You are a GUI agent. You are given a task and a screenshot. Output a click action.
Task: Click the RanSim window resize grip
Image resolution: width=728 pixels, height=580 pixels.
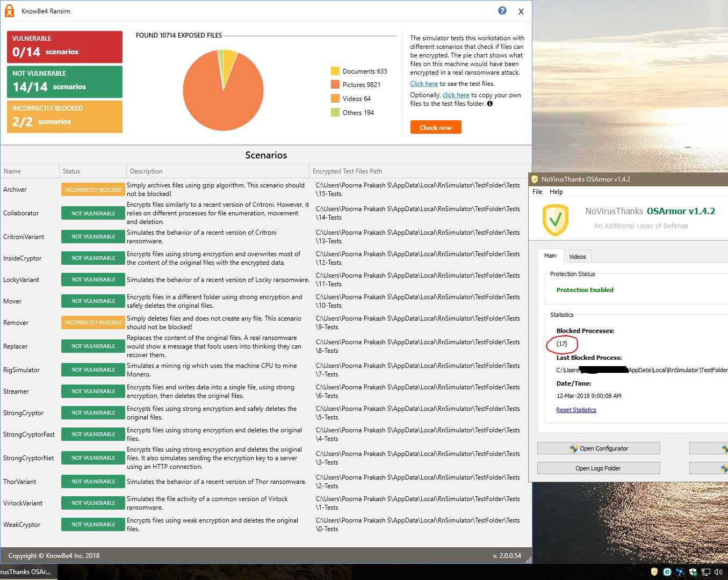[x=528, y=560]
